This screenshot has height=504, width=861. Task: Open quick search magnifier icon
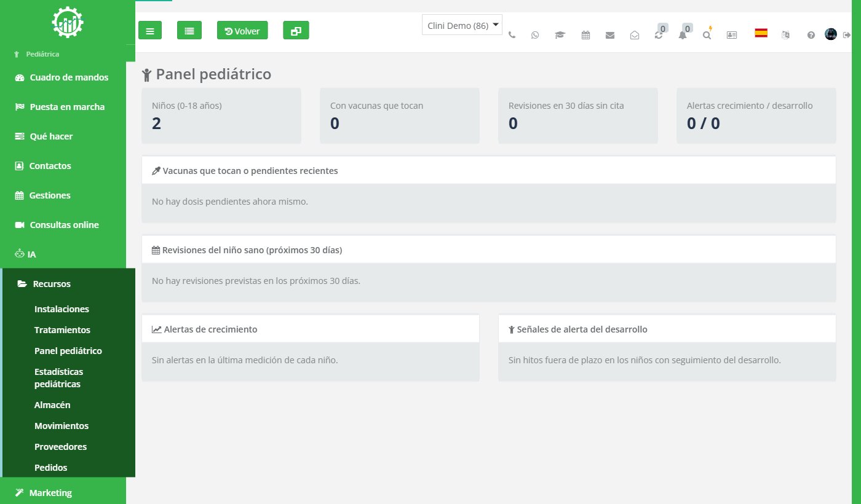(707, 35)
